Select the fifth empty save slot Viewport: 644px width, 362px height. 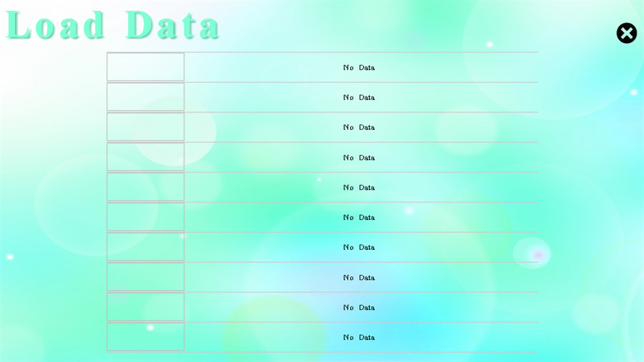(x=322, y=187)
